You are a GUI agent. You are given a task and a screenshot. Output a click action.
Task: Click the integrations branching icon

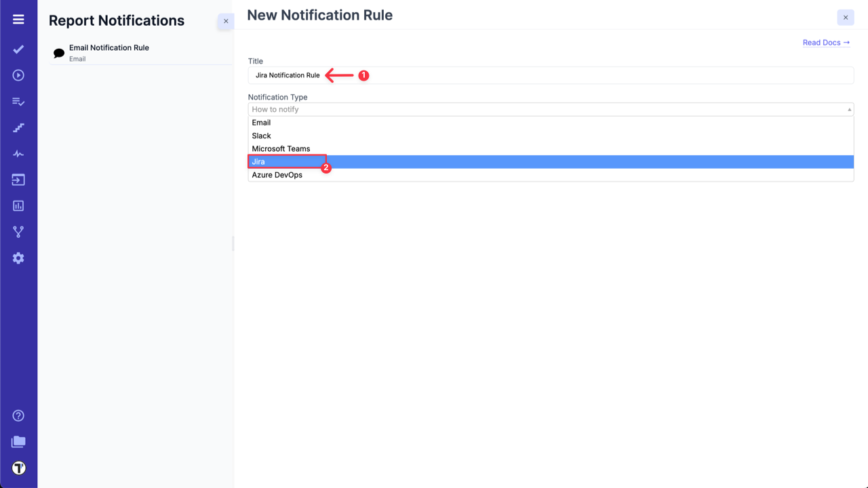pyautogui.click(x=18, y=231)
